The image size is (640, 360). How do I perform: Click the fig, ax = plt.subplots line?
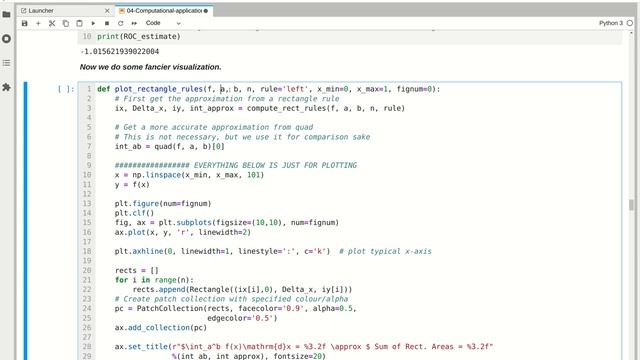pos(227,223)
